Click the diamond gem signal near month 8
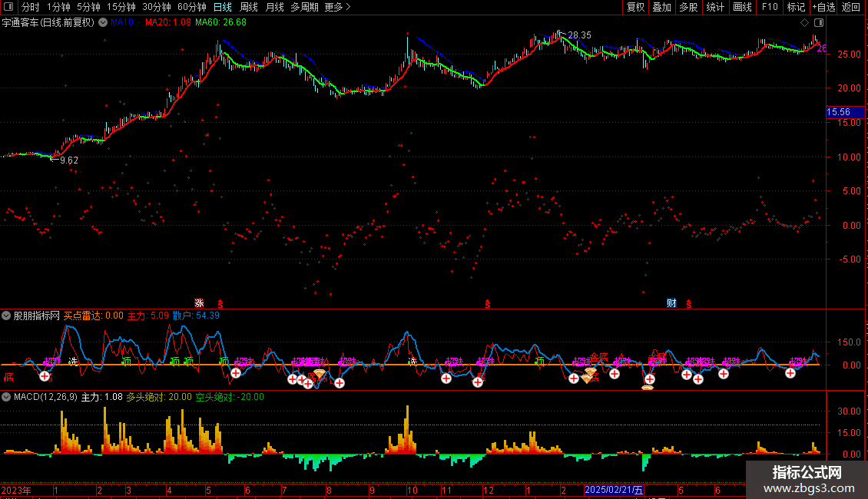 tap(320, 374)
